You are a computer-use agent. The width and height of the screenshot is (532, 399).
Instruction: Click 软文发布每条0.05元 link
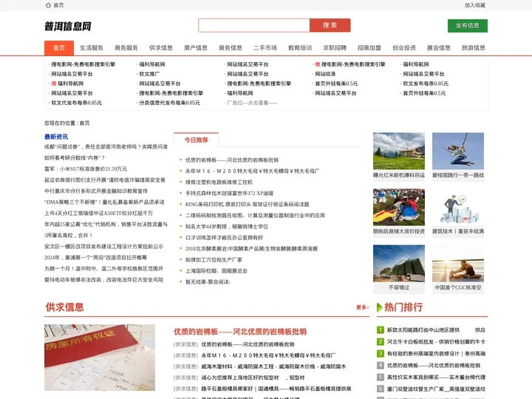coord(426,83)
